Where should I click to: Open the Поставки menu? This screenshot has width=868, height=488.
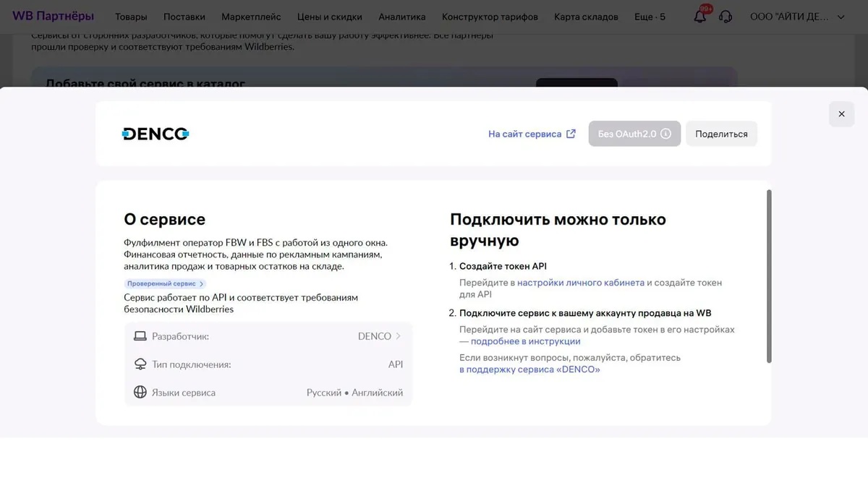pyautogui.click(x=184, y=17)
